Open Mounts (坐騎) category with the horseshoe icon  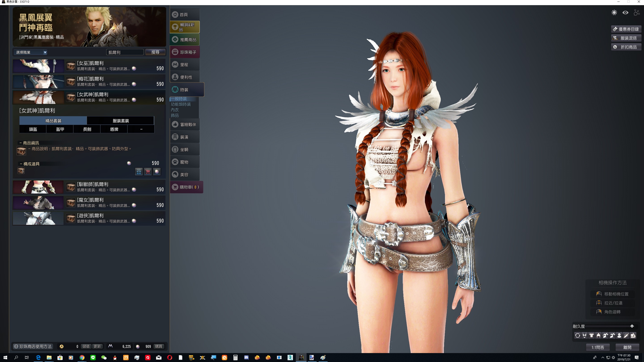tap(184, 149)
